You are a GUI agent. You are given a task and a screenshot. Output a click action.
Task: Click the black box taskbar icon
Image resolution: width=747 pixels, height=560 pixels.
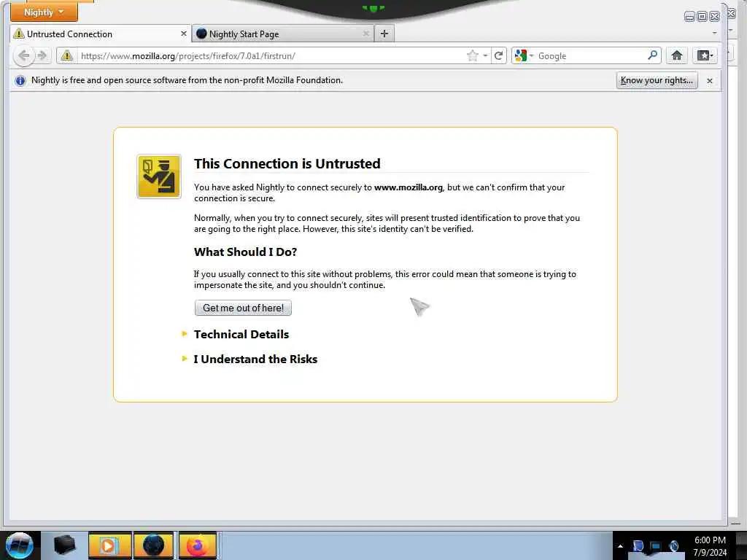[x=64, y=545]
